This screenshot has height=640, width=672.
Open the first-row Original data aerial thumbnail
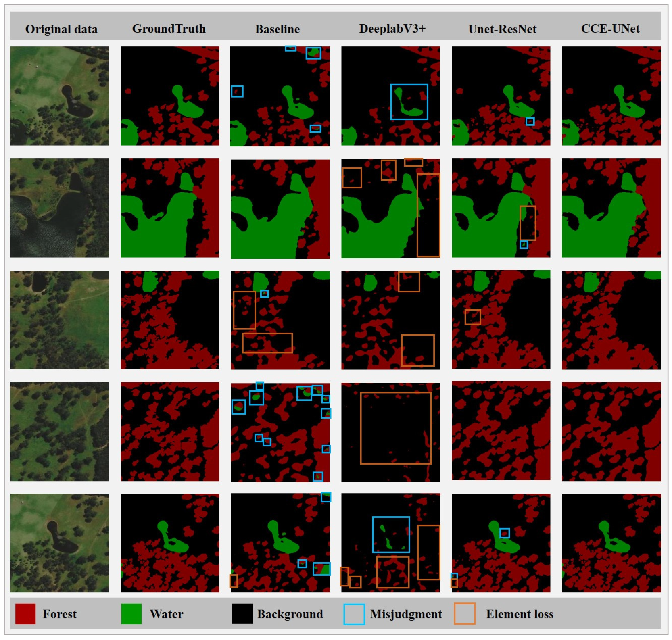coord(60,95)
